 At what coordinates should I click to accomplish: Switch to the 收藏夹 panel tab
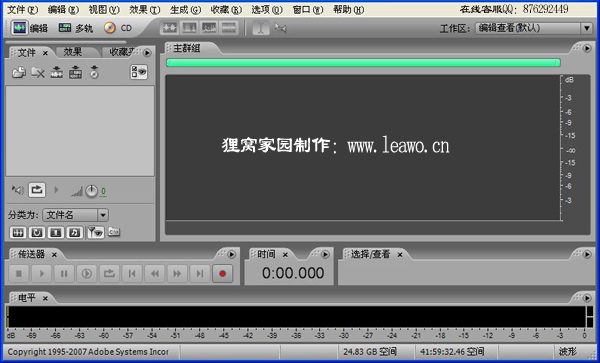(x=122, y=52)
